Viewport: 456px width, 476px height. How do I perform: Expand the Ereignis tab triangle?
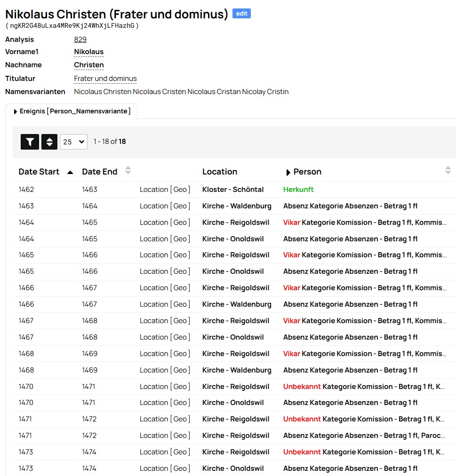tap(16, 112)
